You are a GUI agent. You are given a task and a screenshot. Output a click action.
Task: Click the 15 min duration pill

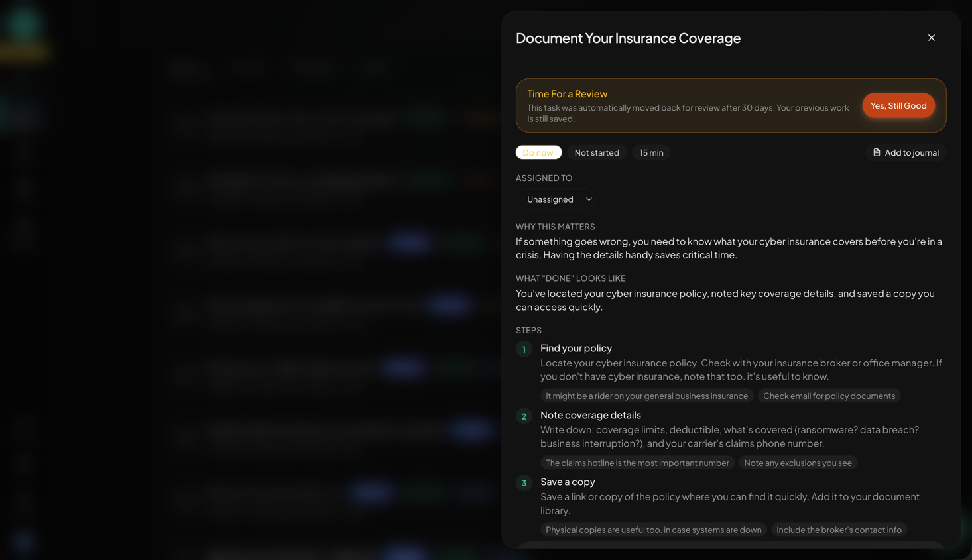tap(650, 152)
